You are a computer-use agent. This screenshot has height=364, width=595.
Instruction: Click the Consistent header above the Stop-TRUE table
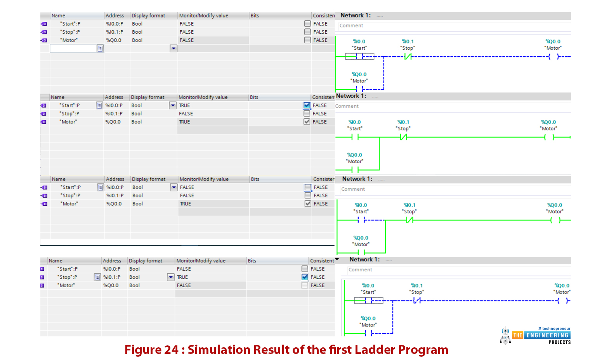coord(322,261)
